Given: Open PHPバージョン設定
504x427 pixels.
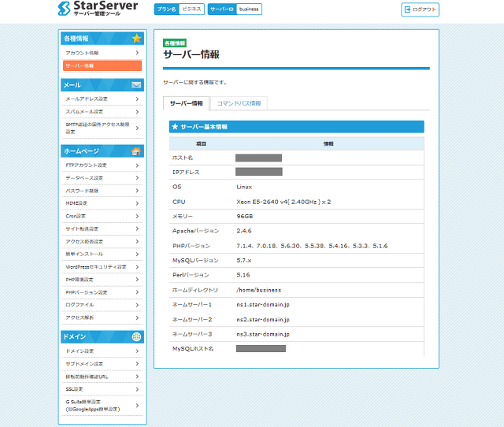Looking at the screenshot, I should pos(102,292).
